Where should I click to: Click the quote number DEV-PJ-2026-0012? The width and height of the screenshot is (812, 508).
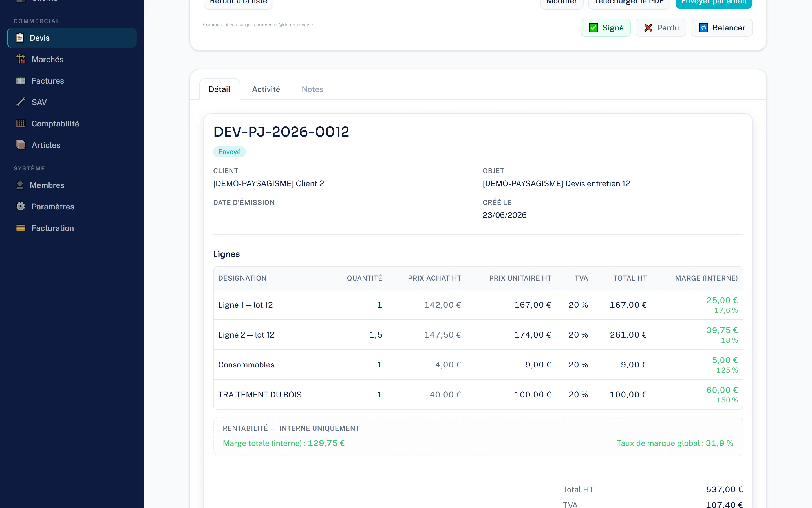pos(281,132)
